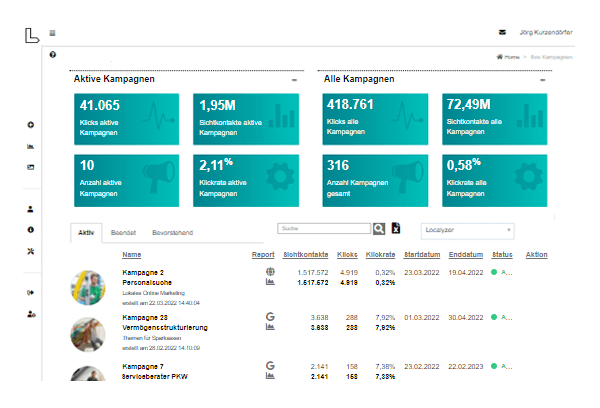Collapse the Alle Kampagnen panel
Image resolution: width=600 pixels, height=408 pixels.
[540, 80]
